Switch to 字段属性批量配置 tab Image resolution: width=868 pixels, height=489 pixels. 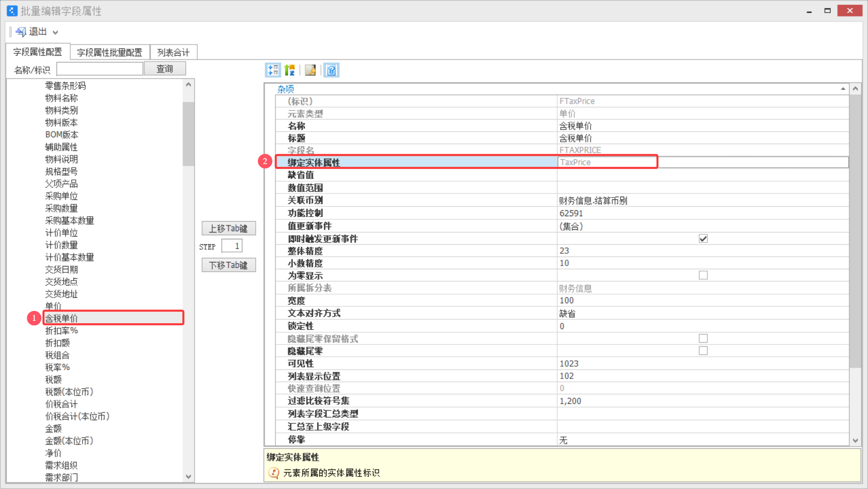[110, 53]
